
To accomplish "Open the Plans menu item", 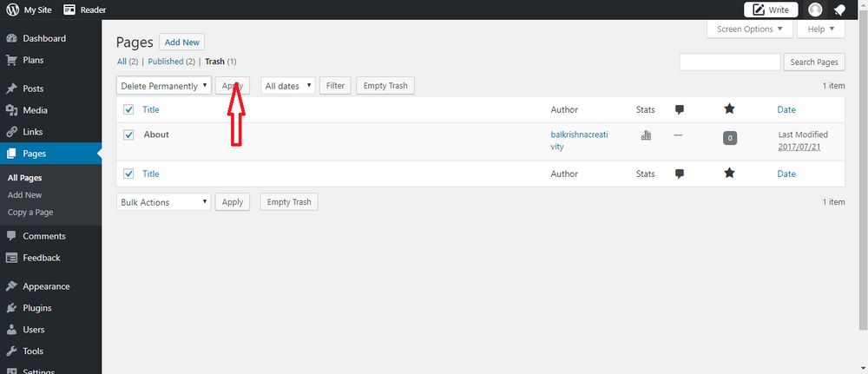I will click(x=33, y=60).
